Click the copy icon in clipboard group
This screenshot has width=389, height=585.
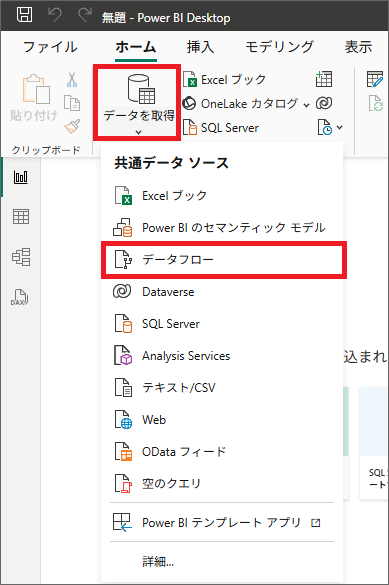tap(72, 103)
